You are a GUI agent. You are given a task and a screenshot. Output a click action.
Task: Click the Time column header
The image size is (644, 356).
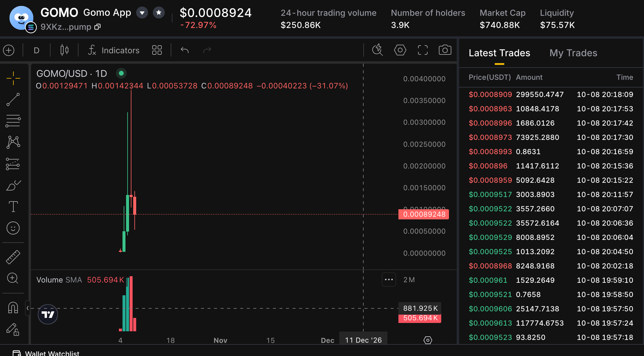point(625,77)
